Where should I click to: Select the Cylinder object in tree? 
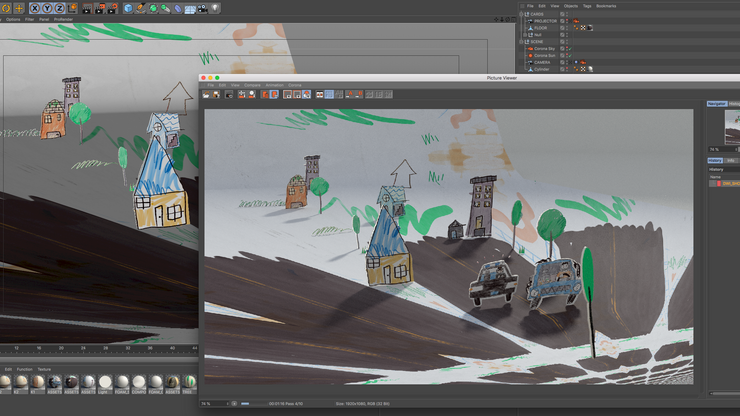(542, 69)
